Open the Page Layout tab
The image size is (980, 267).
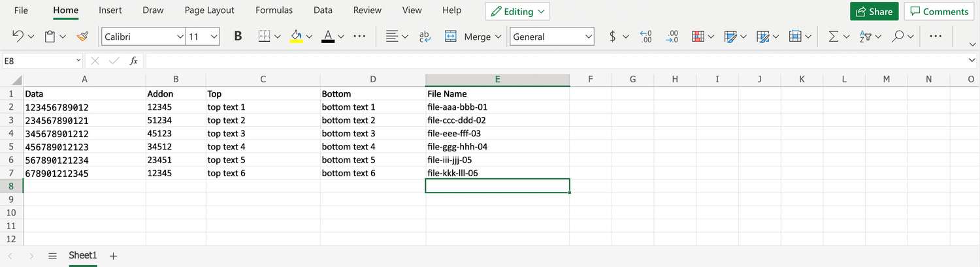pyautogui.click(x=209, y=10)
